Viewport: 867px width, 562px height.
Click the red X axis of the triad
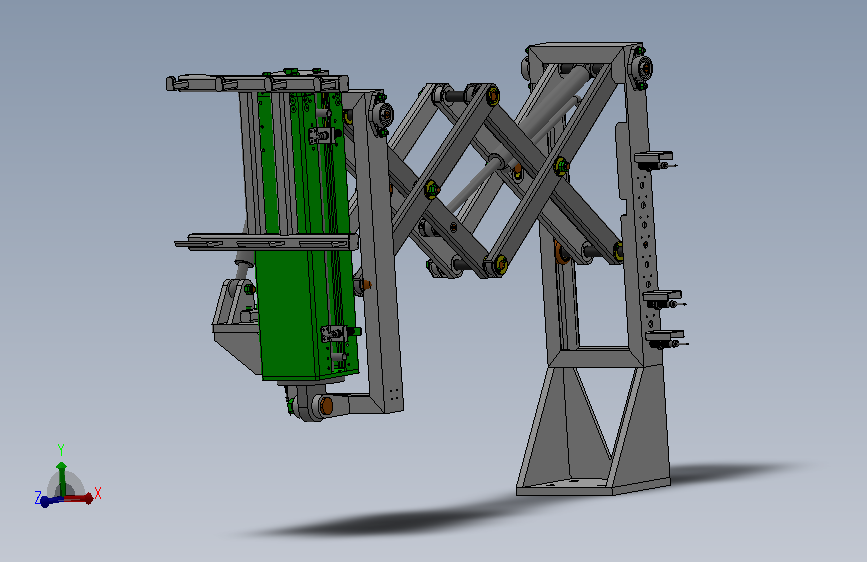tap(79, 498)
